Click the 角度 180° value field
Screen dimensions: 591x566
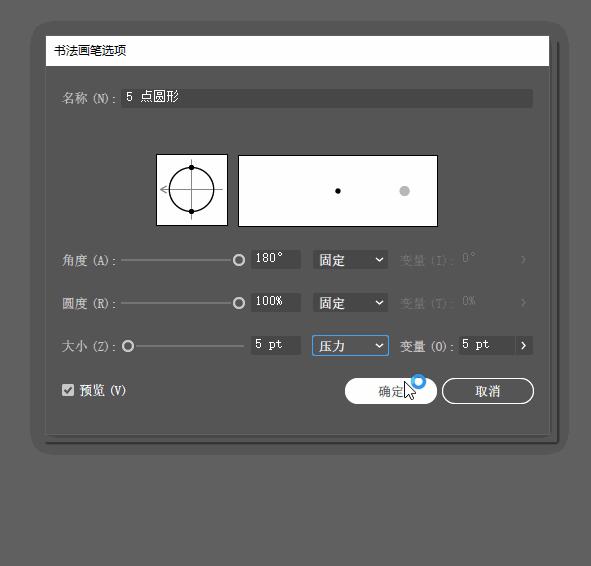tap(276, 259)
